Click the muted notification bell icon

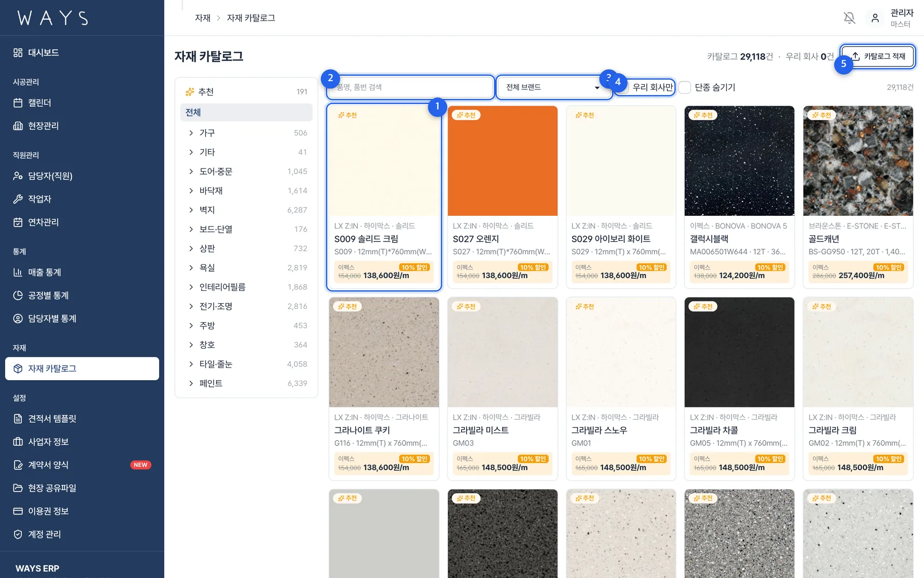(x=850, y=18)
